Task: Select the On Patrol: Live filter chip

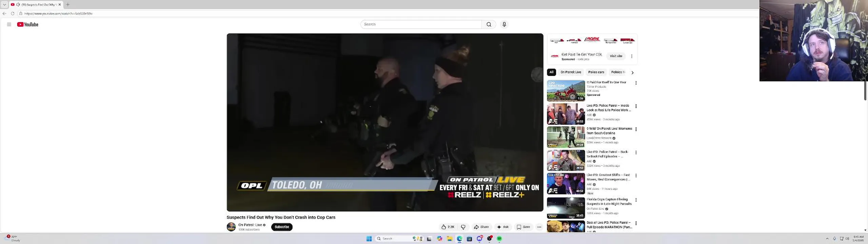Action: (571, 72)
